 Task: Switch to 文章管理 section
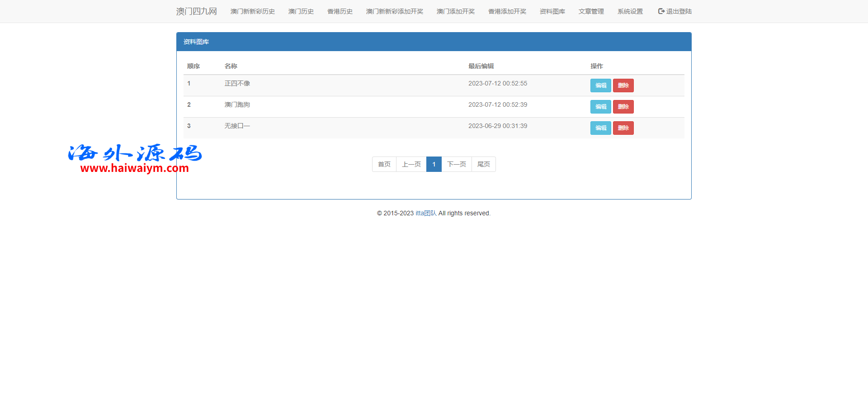(591, 11)
